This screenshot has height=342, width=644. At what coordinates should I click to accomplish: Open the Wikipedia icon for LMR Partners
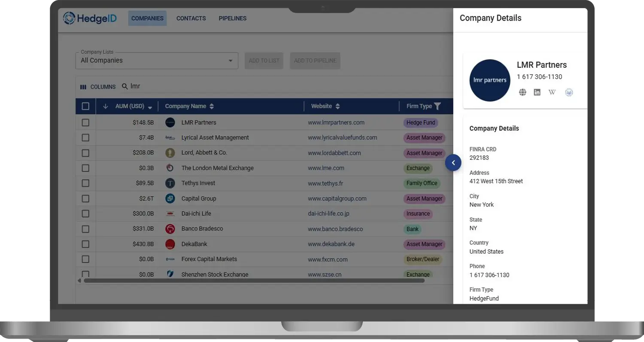pos(552,92)
